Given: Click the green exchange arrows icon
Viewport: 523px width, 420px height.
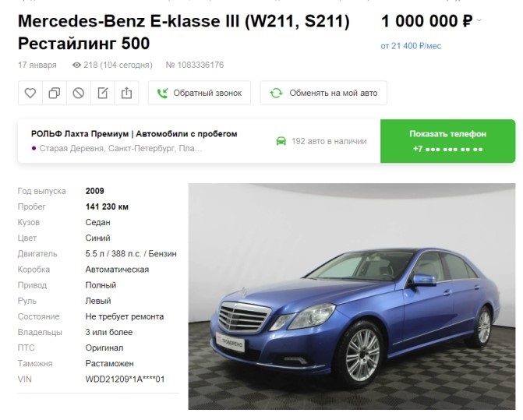Looking at the screenshot, I should pyautogui.click(x=276, y=93).
